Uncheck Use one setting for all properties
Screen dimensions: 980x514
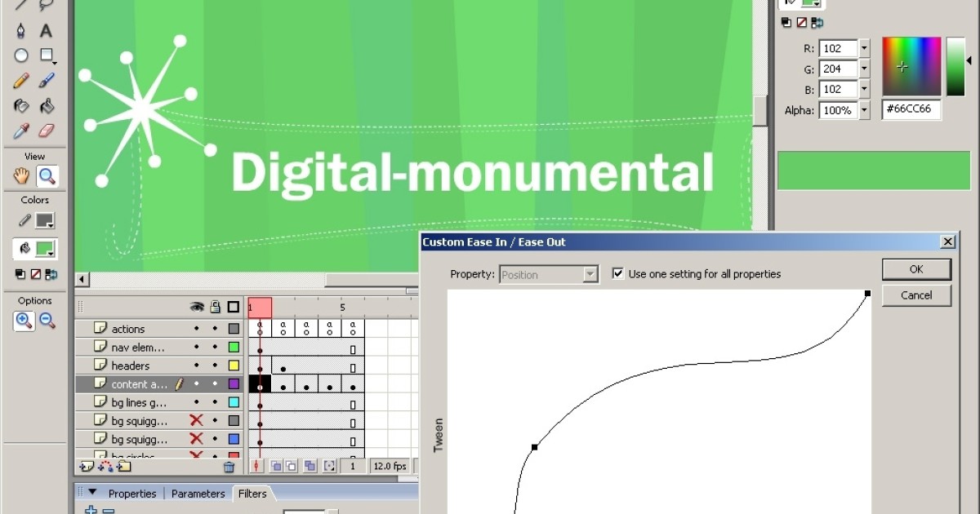click(618, 274)
